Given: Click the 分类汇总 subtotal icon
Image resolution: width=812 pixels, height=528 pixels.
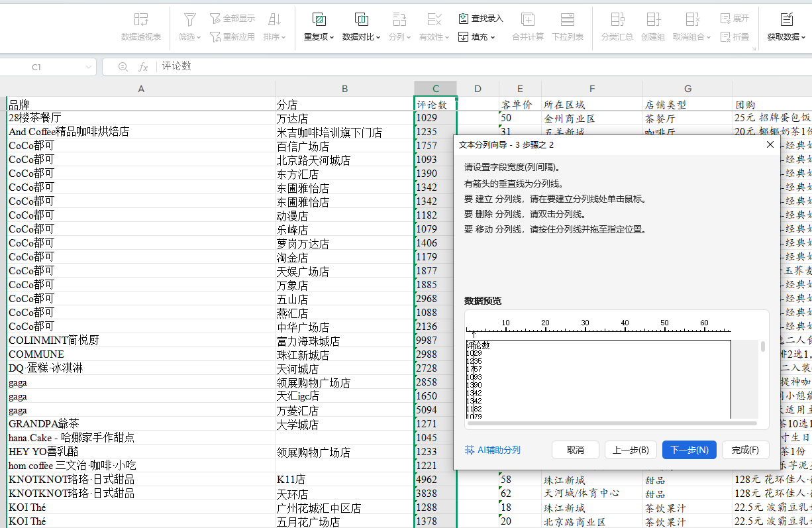Looking at the screenshot, I should pos(617,19).
